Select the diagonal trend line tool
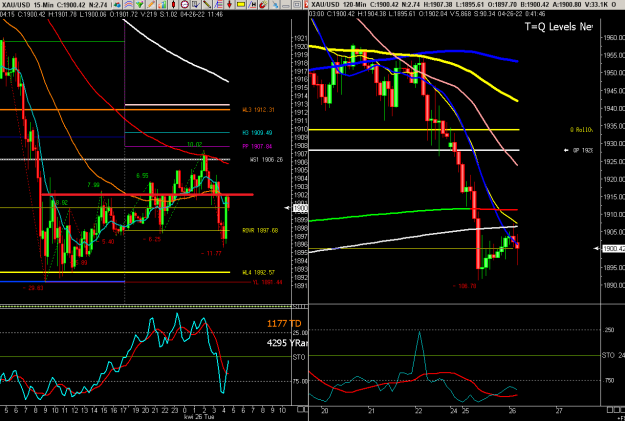The height and width of the screenshot is (421, 625). click(x=207, y=5)
